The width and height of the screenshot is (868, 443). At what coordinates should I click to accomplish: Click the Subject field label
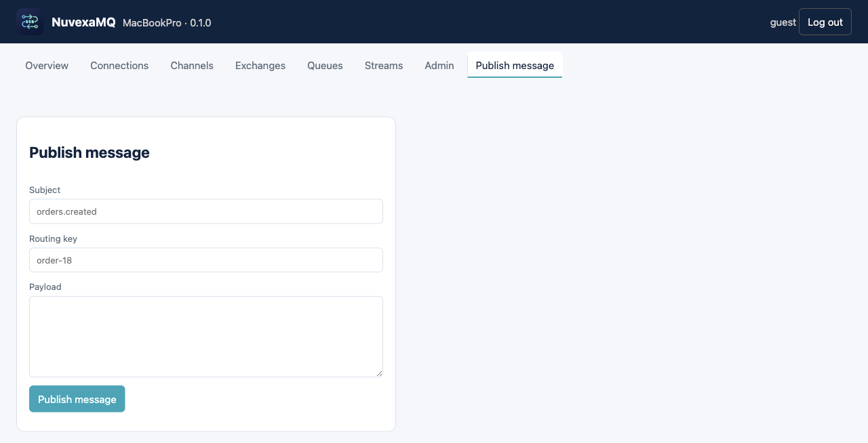tap(45, 190)
